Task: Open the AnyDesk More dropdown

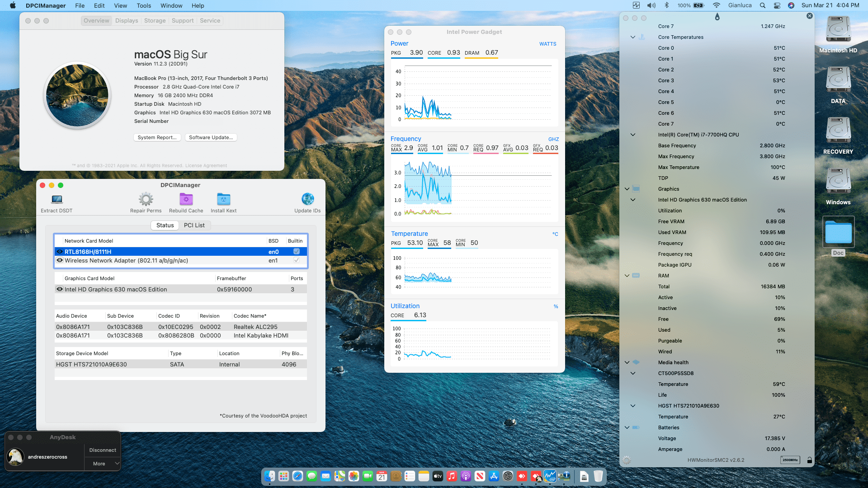Action: point(103,464)
